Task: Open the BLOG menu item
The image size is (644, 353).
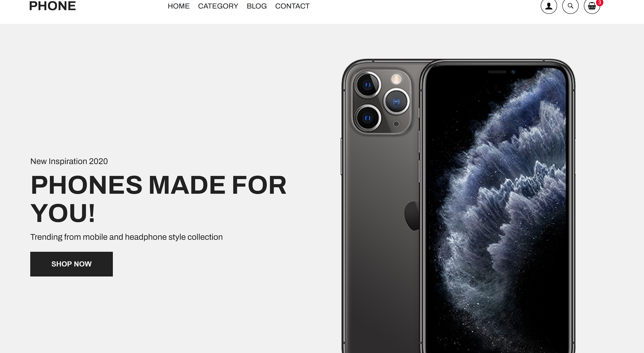Action: (x=257, y=6)
